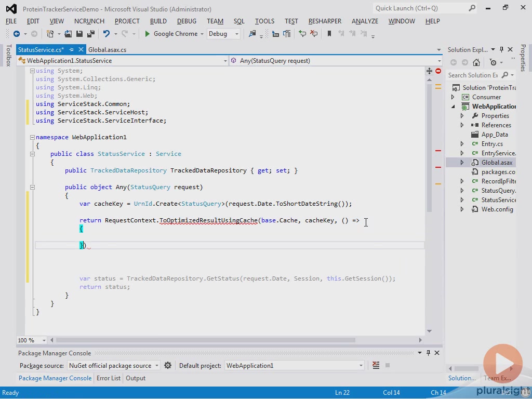Collapse the using directives block
532x399 pixels.
coord(32,71)
